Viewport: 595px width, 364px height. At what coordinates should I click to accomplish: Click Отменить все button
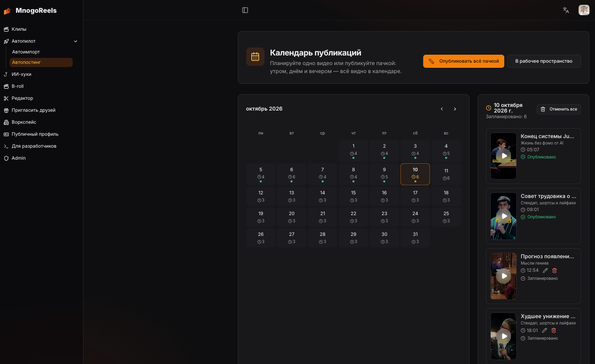coord(559,109)
